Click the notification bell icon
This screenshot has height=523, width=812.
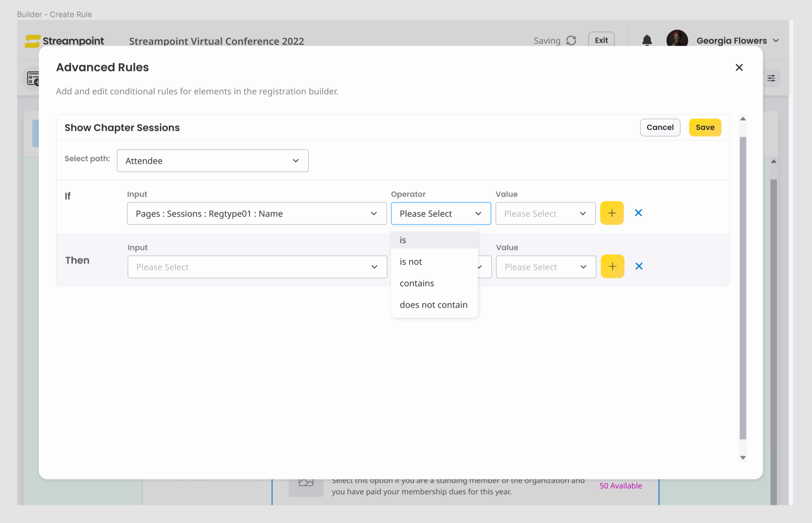point(647,40)
